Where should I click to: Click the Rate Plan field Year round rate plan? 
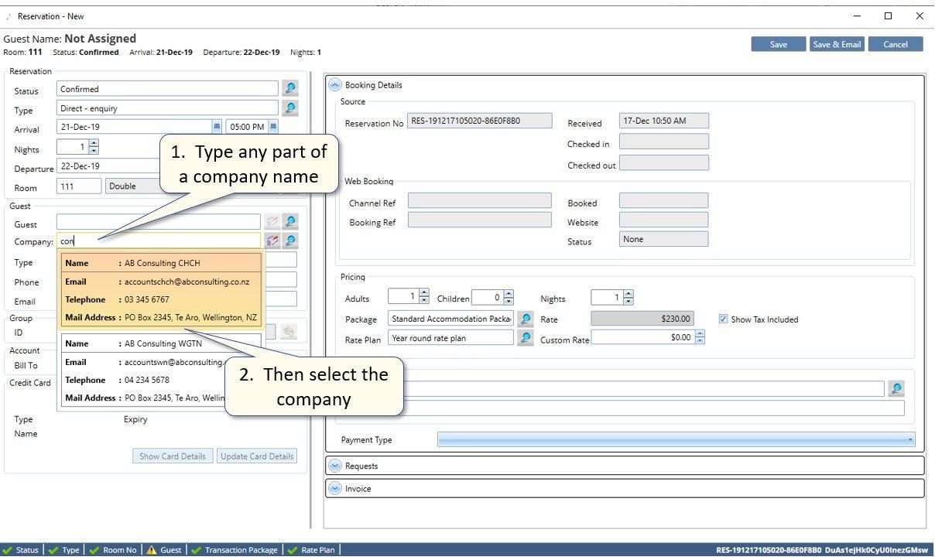452,337
